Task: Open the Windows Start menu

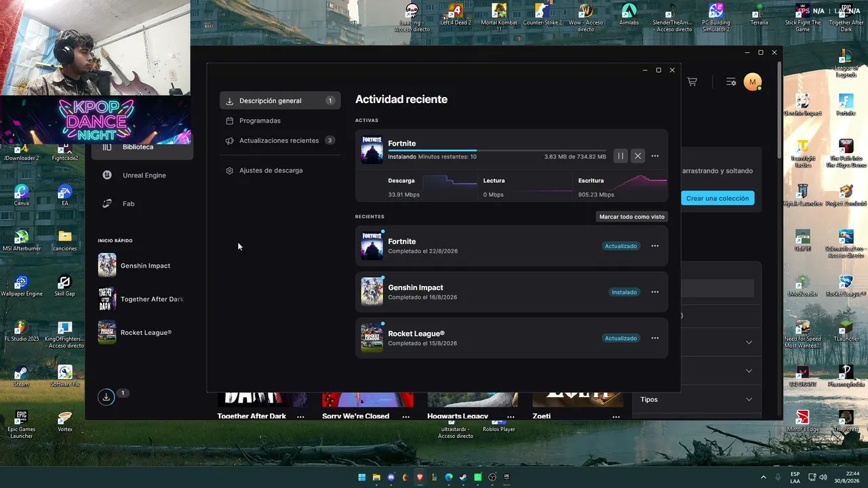Action: pos(361,477)
